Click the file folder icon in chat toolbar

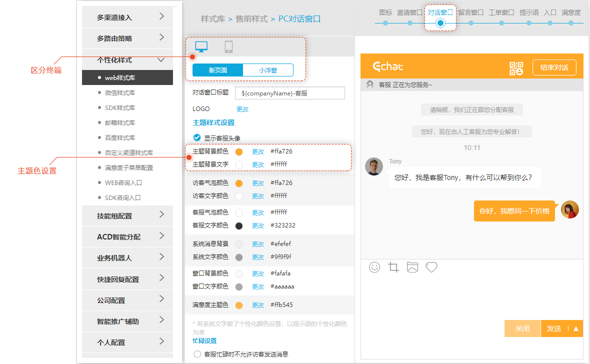point(412,267)
